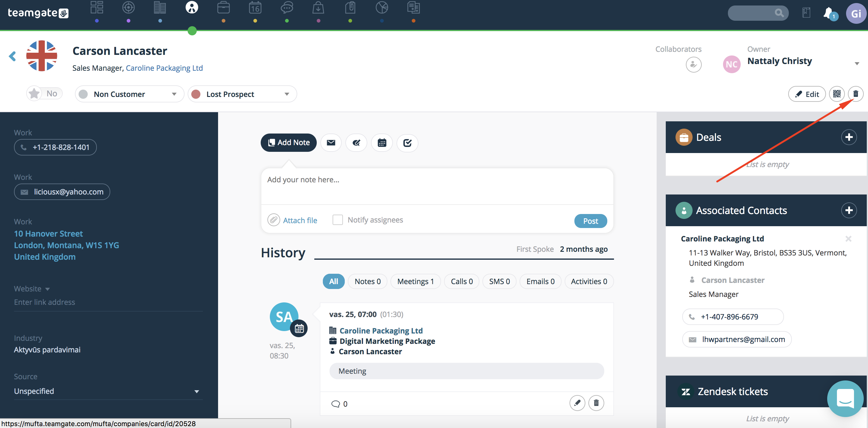Click the Add Note button
The image size is (868, 428).
288,143
